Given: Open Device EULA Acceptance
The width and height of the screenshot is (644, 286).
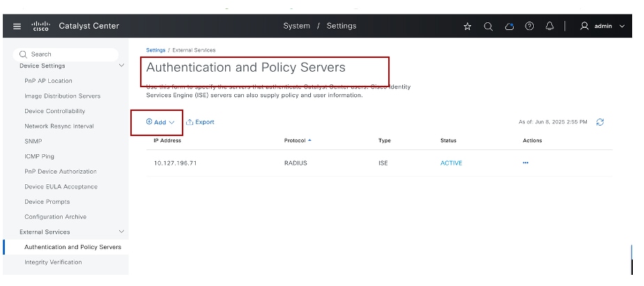Looking at the screenshot, I should point(61,186).
